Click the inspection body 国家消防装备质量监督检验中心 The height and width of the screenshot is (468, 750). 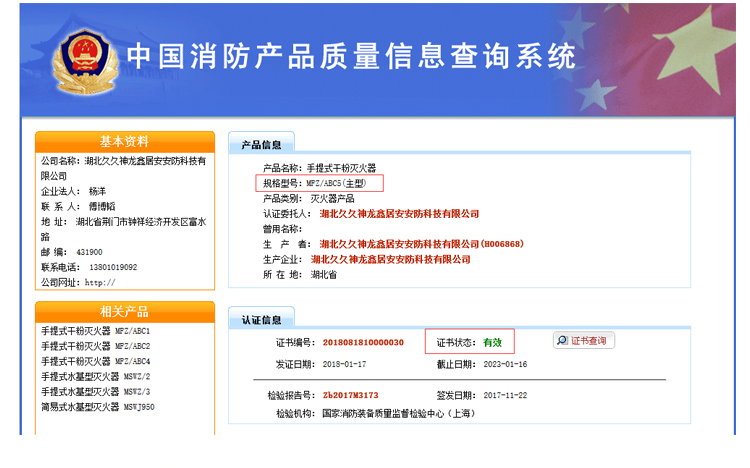(398, 413)
